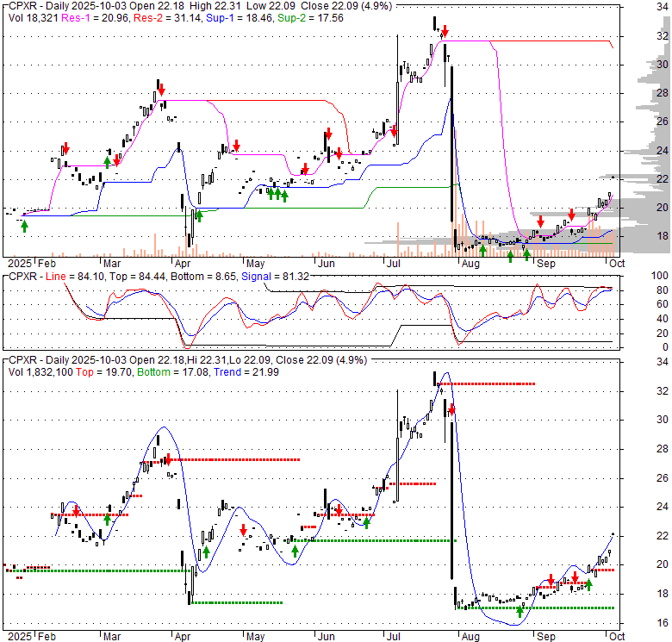Image resolution: width=672 pixels, height=642 pixels.
Task: Click the tall black late-July candle in bottom chart
Action: [x=451, y=500]
